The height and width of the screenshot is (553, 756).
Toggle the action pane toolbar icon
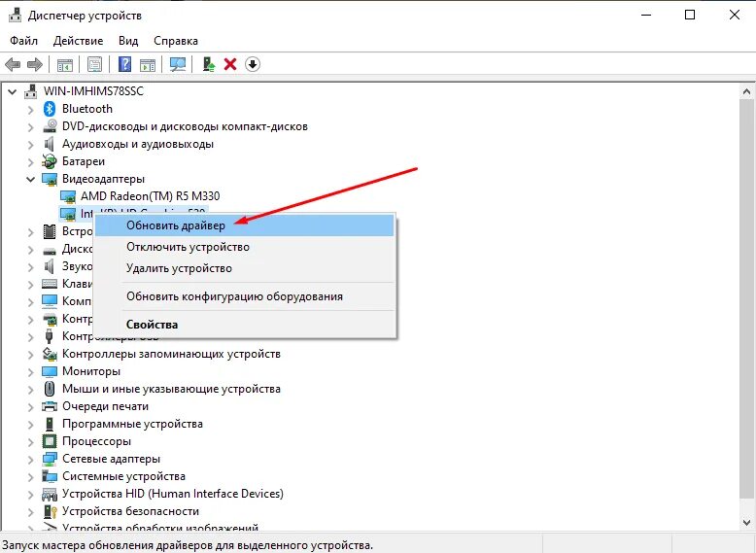(148, 64)
